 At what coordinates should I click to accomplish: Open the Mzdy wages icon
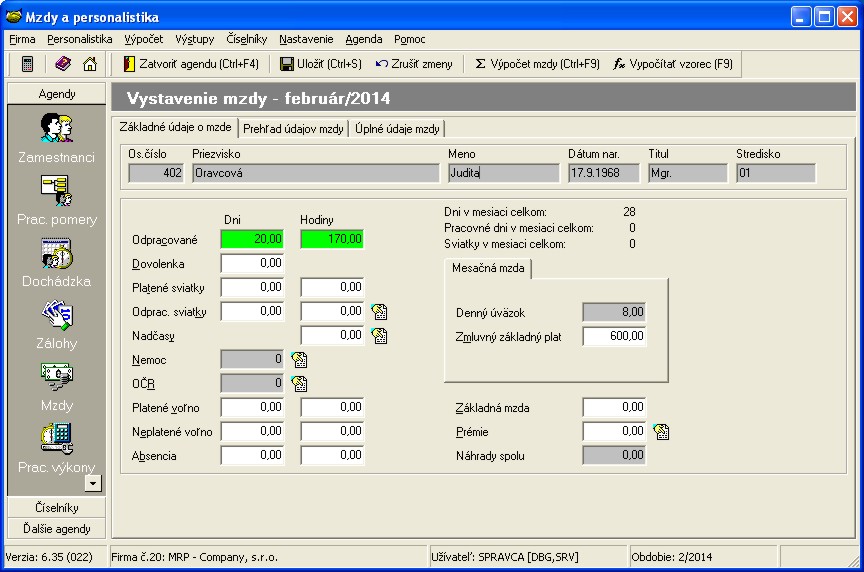(56, 377)
